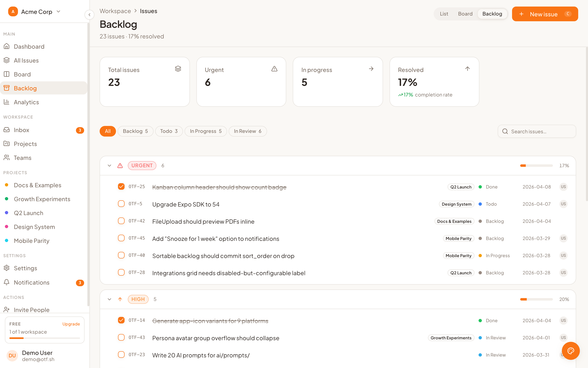The width and height of the screenshot is (588, 368).
Task: Click the orange up-arrow beside HIGH label
Action: point(120,299)
